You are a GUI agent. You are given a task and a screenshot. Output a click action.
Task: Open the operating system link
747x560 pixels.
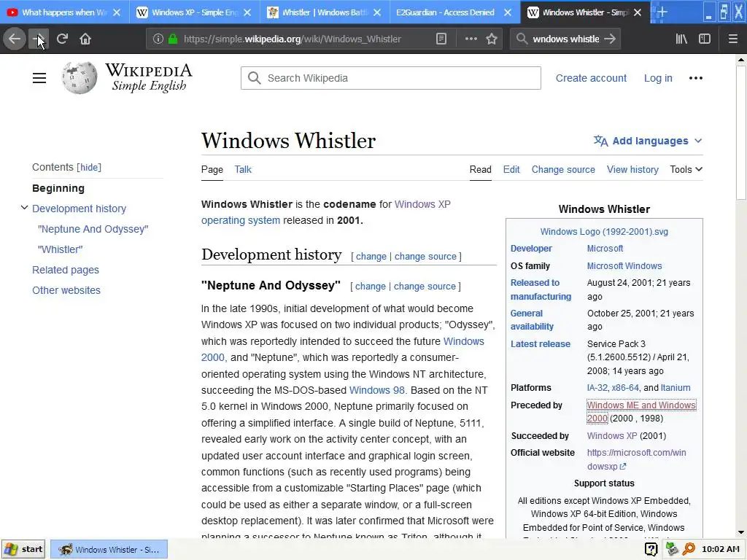click(x=241, y=220)
